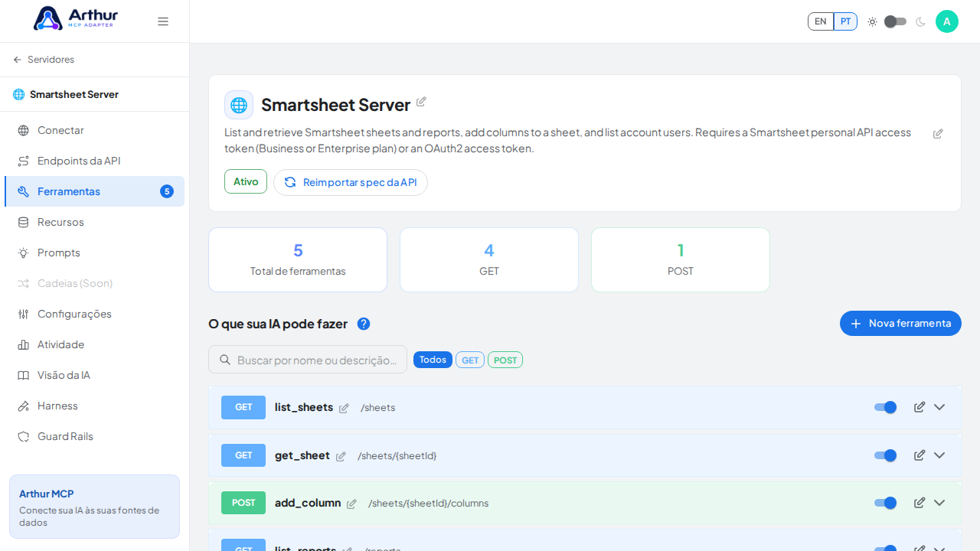Edit server name with pencil icon

coord(421,102)
